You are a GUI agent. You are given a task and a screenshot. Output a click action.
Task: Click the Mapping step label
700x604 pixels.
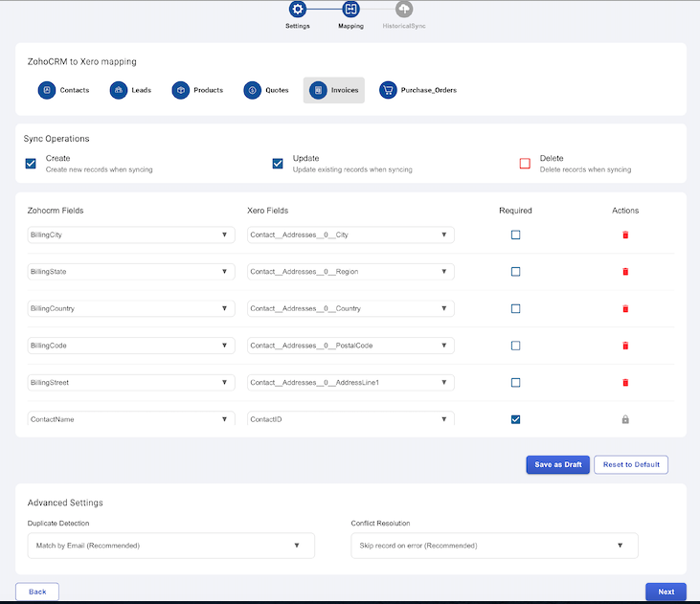(350, 26)
